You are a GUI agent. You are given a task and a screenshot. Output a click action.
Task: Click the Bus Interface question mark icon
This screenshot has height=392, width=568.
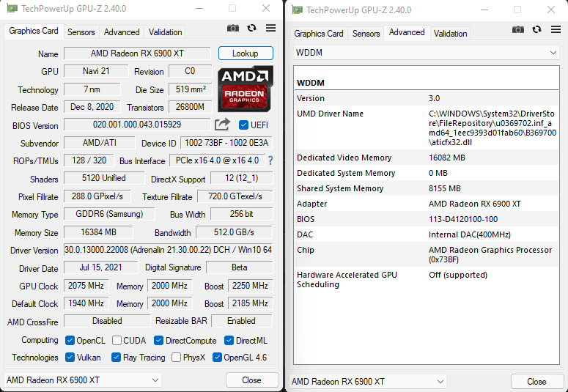click(270, 160)
